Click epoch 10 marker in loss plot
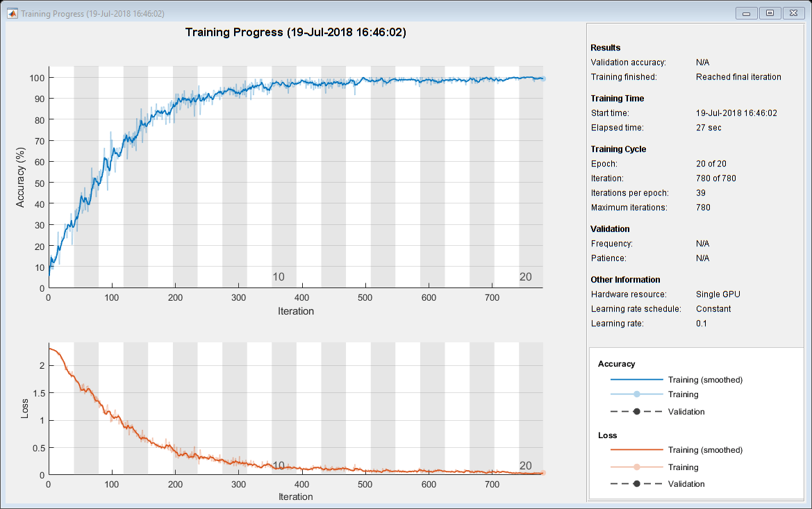Screen dimensions: 812x509 pos(279,465)
